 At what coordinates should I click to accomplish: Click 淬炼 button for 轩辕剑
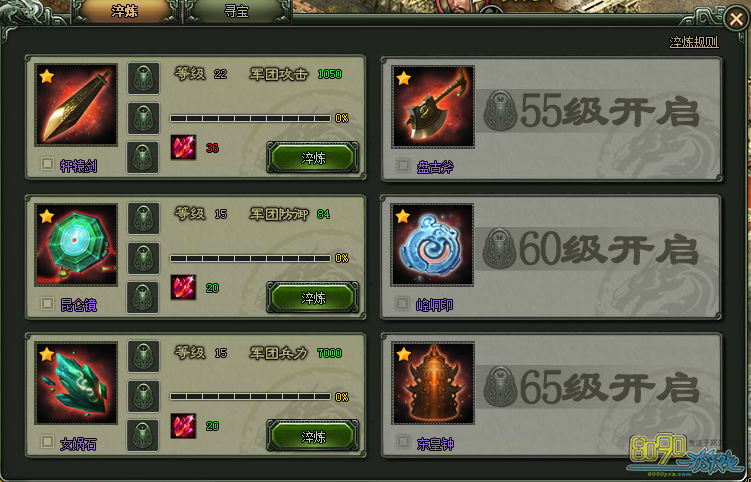point(312,157)
